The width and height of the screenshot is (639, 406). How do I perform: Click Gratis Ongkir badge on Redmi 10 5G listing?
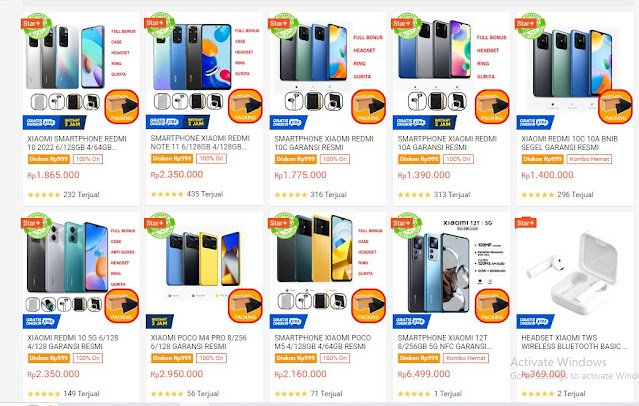(x=41, y=321)
